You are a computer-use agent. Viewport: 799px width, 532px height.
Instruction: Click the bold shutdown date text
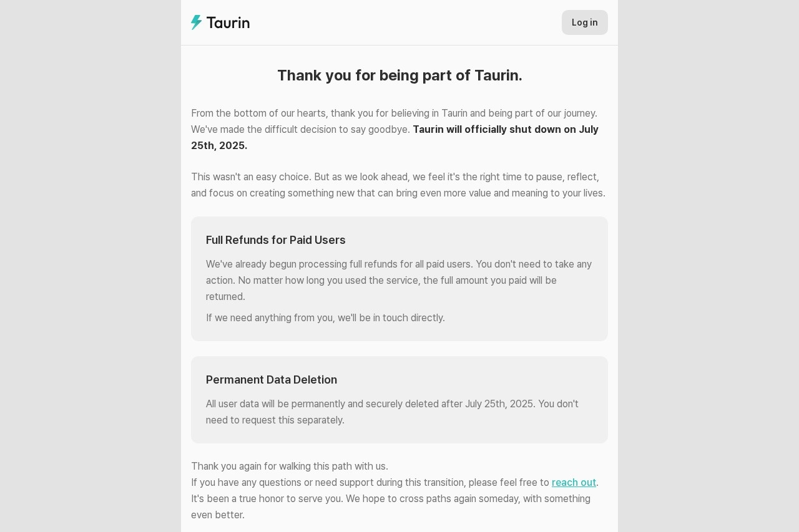(x=505, y=130)
